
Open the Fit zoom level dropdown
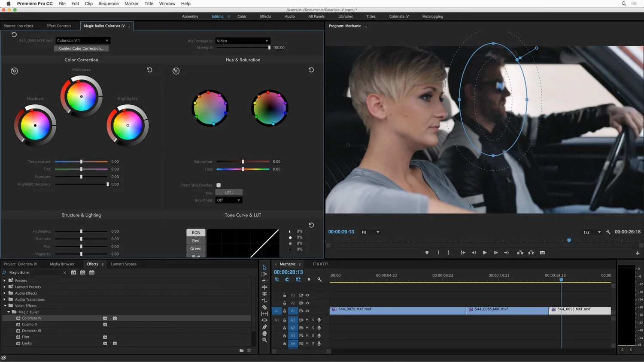(x=370, y=232)
